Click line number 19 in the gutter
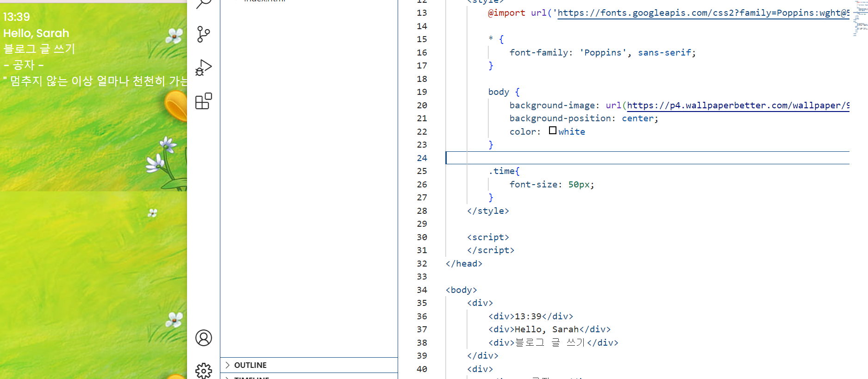The width and height of the screenshot is (868, 379). pyautogui.click(x=422, y=92)
